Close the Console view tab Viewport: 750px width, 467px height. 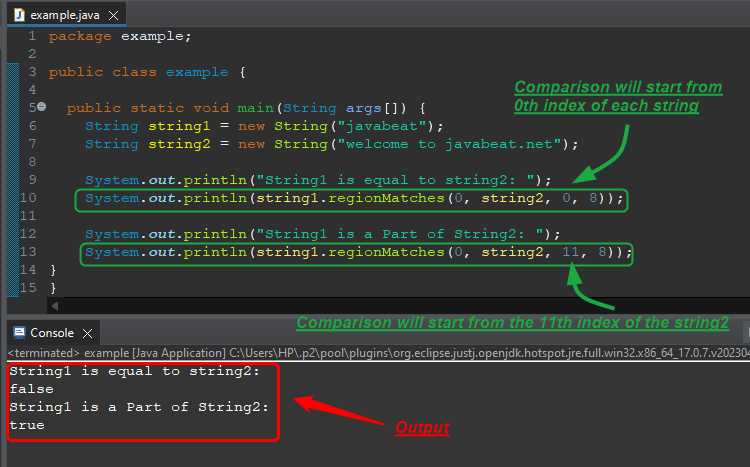point(88,334)
